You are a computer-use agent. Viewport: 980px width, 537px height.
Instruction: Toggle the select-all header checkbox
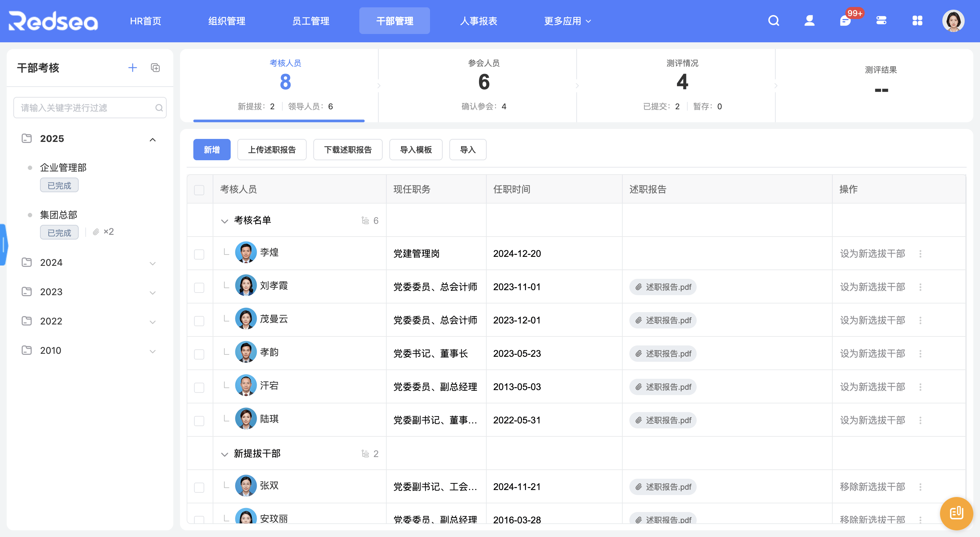199,190
